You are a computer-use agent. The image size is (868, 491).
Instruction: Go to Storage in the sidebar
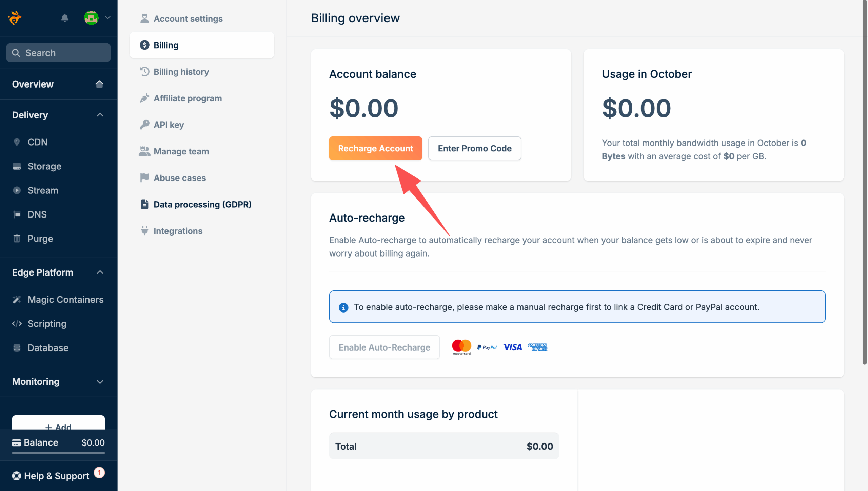[44, 166]
